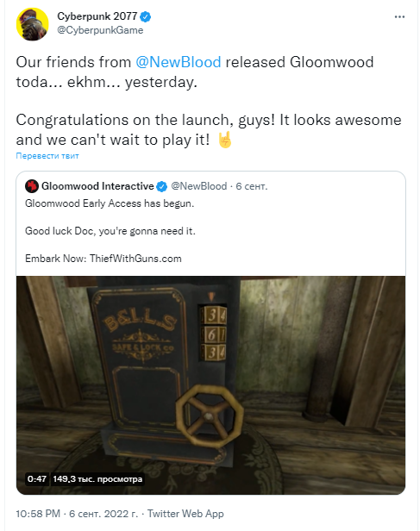The image size is (420, 531).
Task: Click the '149,3 тыс. просмотра' view count
Action: [97, 479]
